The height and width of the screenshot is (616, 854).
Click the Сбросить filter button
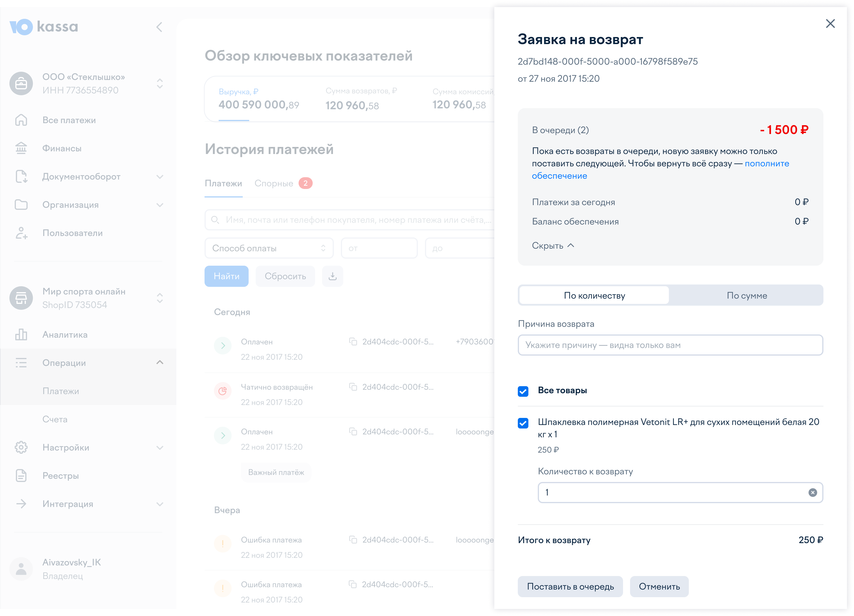285,276
